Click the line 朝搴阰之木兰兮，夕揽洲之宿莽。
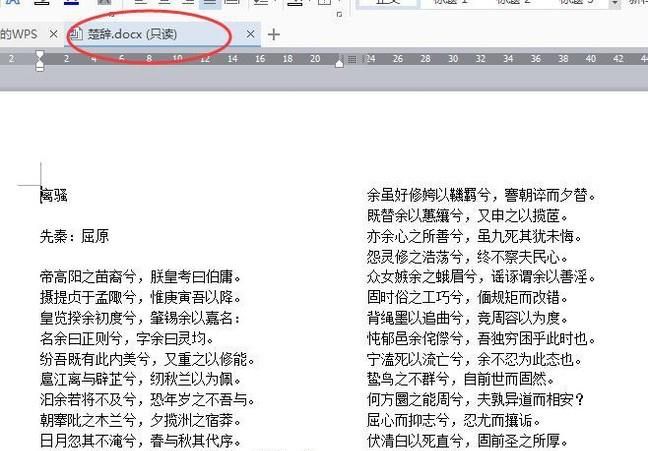648x451 pixels. pos(141,420)
